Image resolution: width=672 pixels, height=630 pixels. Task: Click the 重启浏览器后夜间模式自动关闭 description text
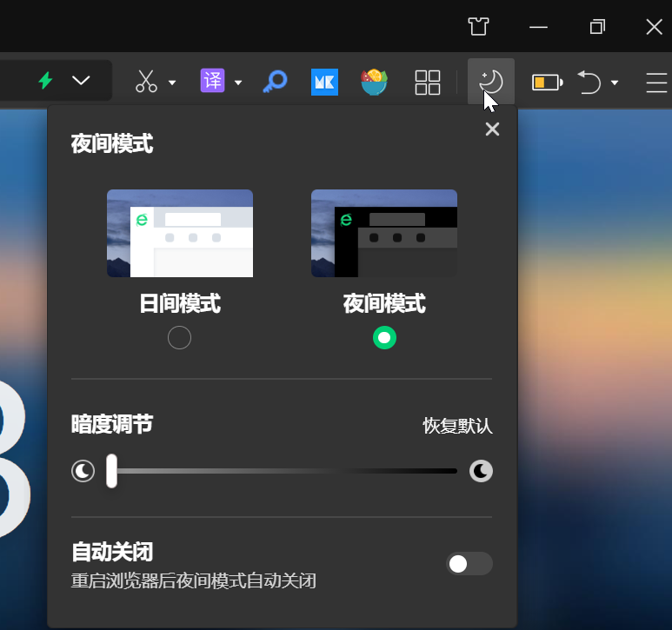pyautogui.click(x=194, y=580)
